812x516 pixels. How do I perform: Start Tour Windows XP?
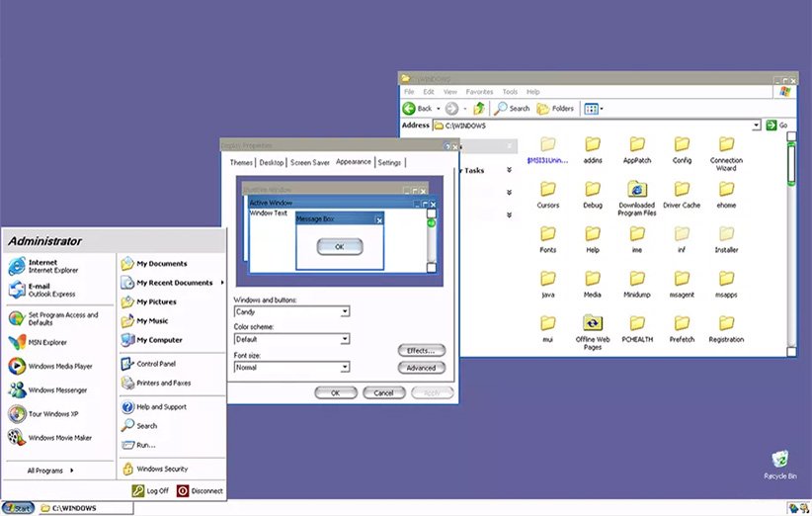point(43,413)
